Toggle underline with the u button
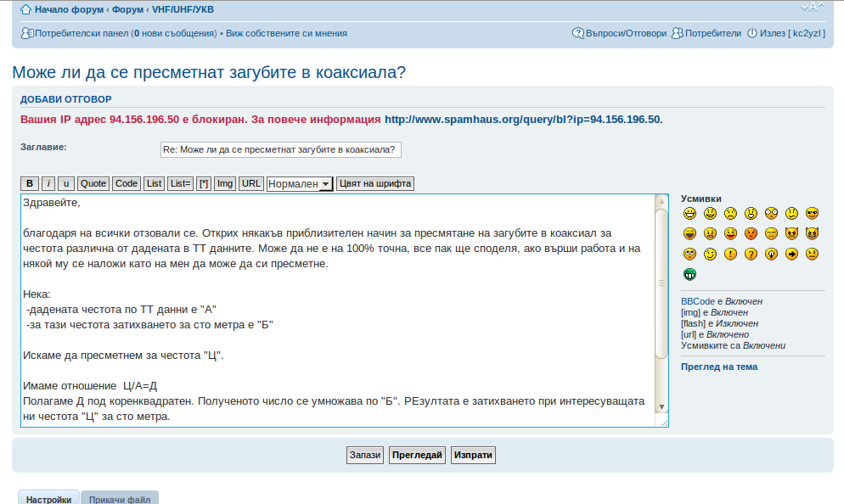This screenshot has height=504, width=844. click(x=66, y=183)
